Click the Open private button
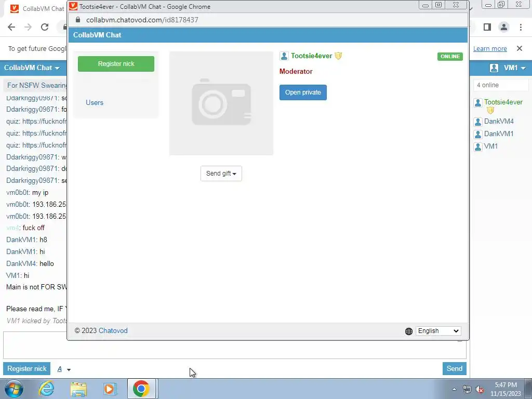 pos(303,92)
